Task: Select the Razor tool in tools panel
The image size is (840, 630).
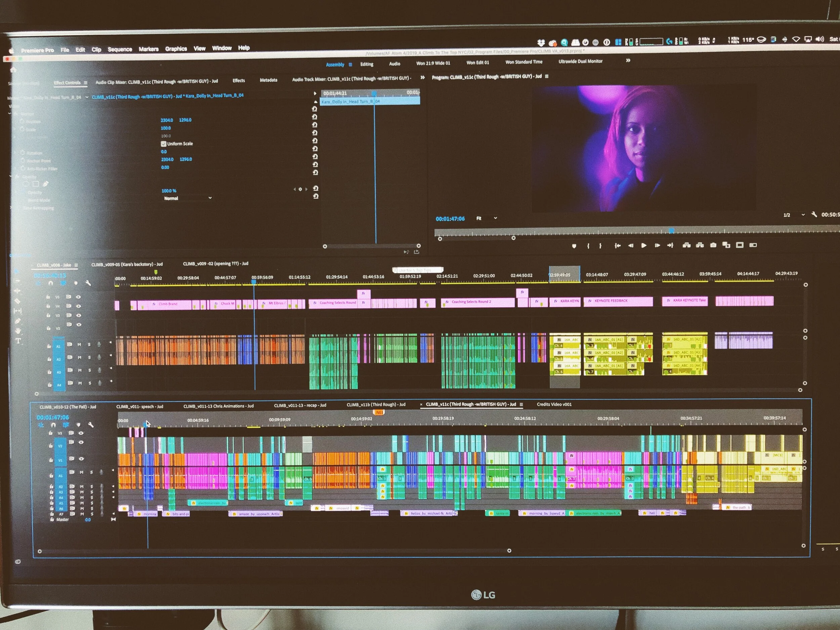Action: click(x=17, y=301)
